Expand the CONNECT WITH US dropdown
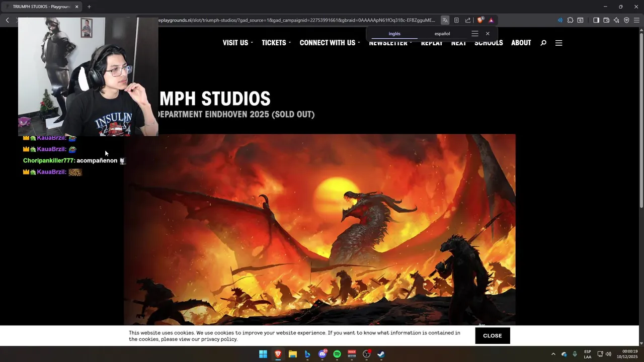The image size is (644, 362). pyautogui.click(x=330, y=43)
